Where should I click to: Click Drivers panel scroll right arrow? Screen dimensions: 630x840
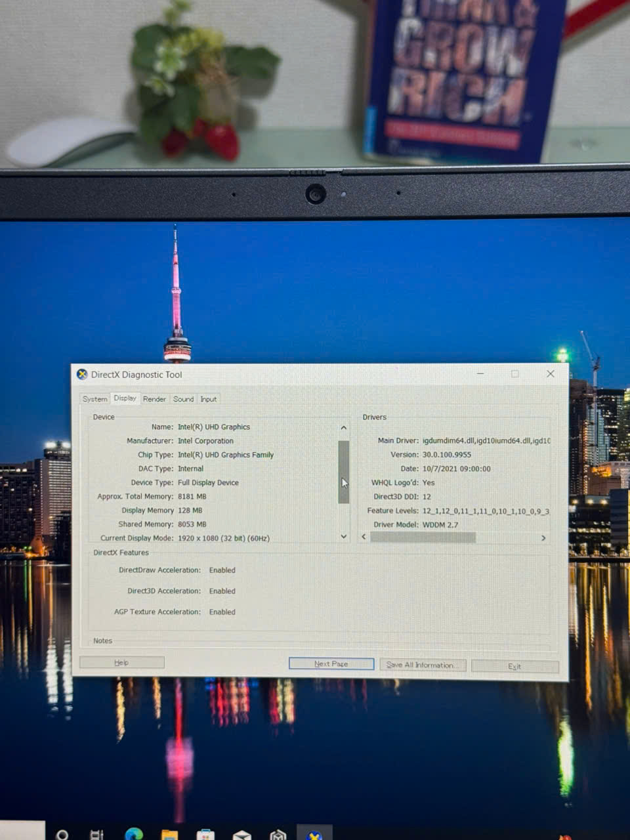point(543,537)
